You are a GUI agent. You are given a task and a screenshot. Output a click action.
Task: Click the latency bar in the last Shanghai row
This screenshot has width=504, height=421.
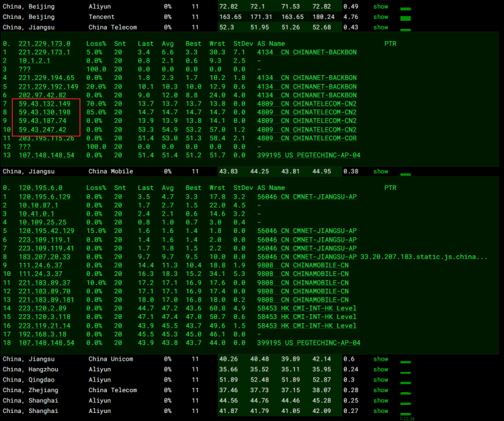[405, 413]
